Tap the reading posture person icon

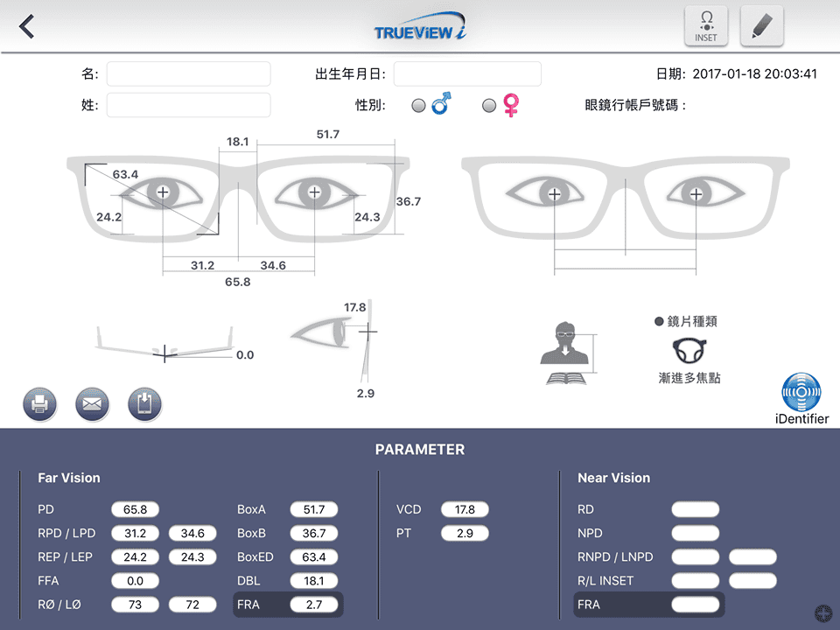(x=567, y=353)
